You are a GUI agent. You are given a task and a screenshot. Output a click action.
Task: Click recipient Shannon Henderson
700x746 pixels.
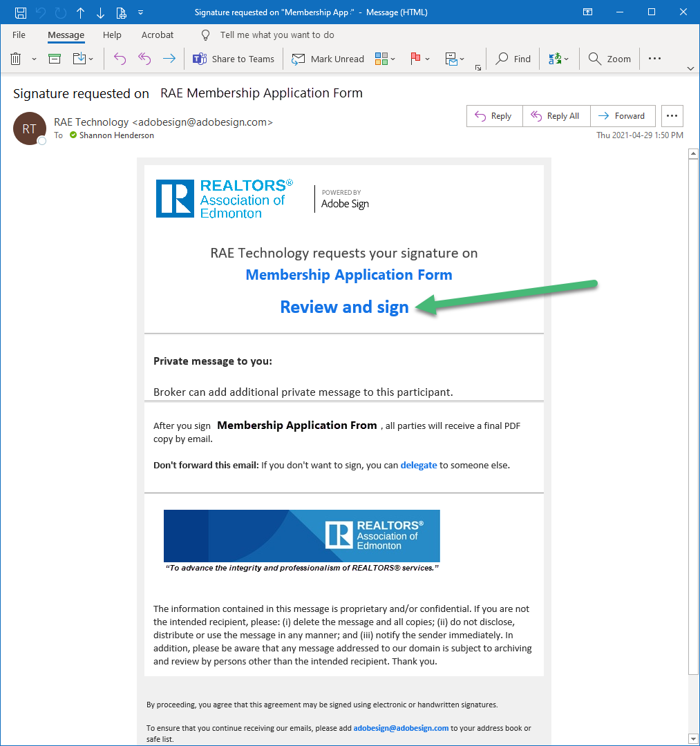pos(117,135)
